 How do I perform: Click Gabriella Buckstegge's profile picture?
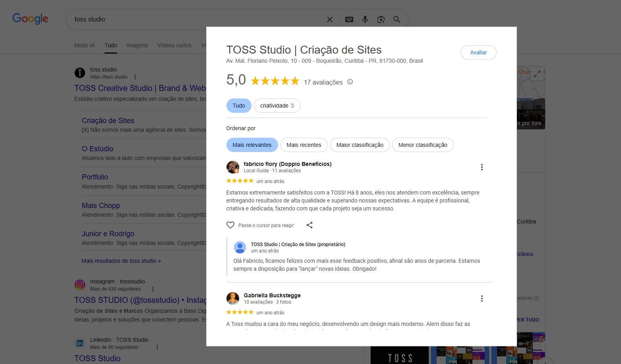point(233,299)
